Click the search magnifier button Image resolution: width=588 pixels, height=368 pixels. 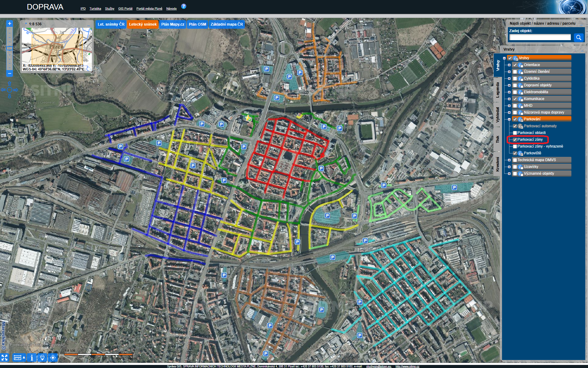click(578, 37)
